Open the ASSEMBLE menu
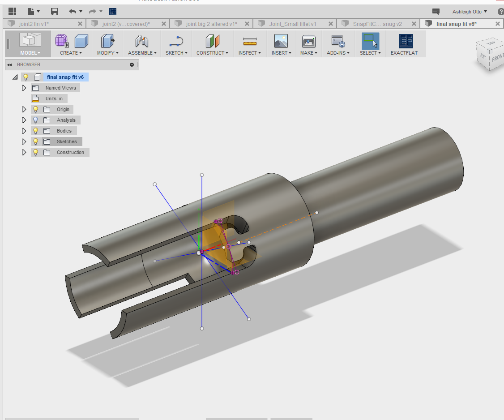Screen dimensions: 504x420 tap(142, 53)
